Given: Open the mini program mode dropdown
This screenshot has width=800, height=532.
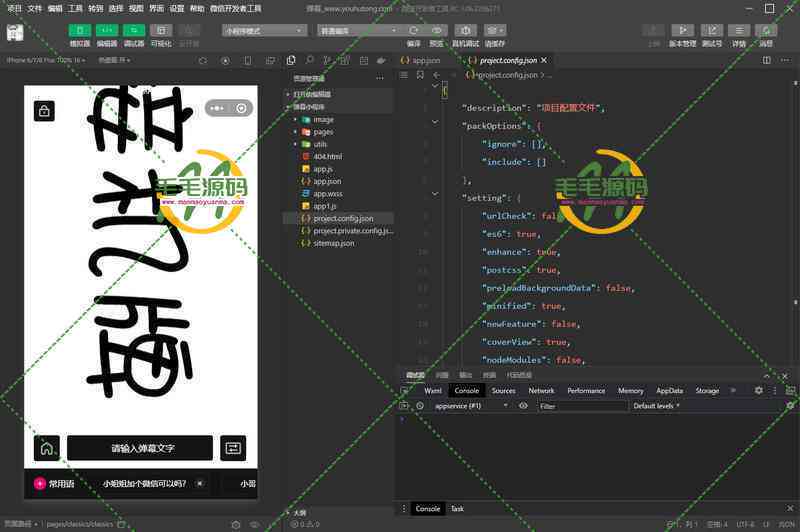Looking at the screenshot, I should click(x=264, y=31).
